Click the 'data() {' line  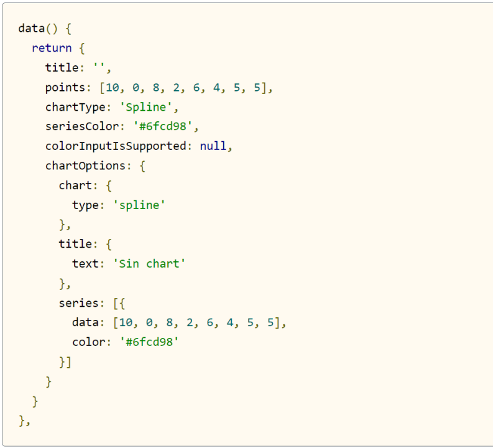(45, 29)
